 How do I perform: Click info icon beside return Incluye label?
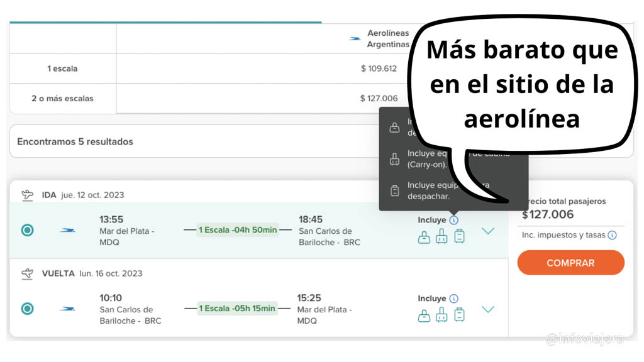454,299
